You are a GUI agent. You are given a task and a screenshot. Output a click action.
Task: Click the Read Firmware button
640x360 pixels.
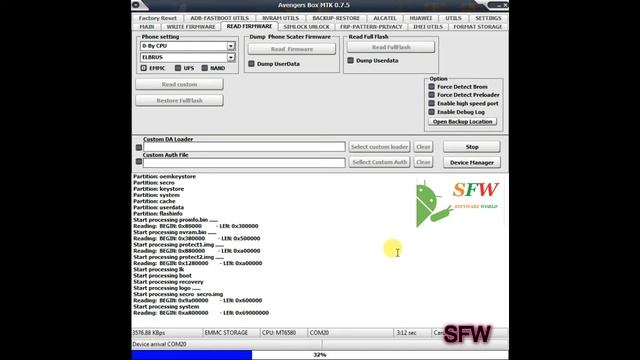(292, 49)
